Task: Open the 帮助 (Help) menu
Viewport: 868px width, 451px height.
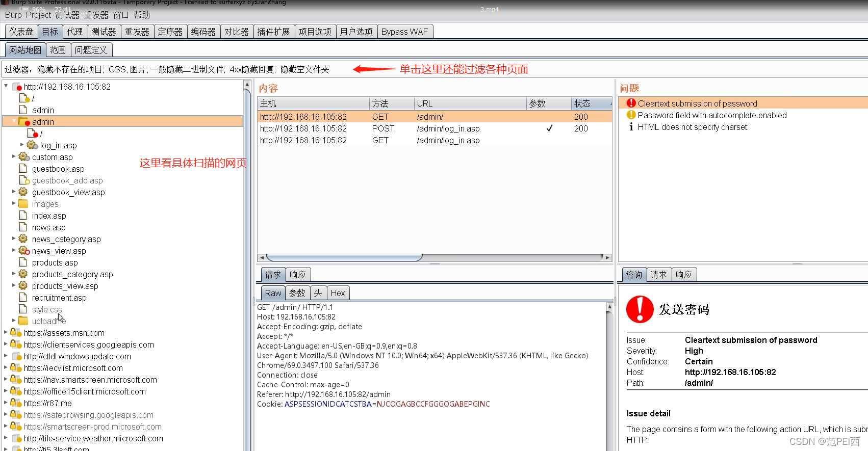Action: 142,15
